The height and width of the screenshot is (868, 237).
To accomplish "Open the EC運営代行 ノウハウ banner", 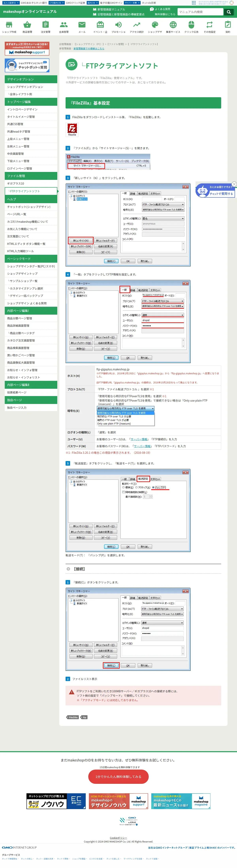I will (x=56, y=801).
